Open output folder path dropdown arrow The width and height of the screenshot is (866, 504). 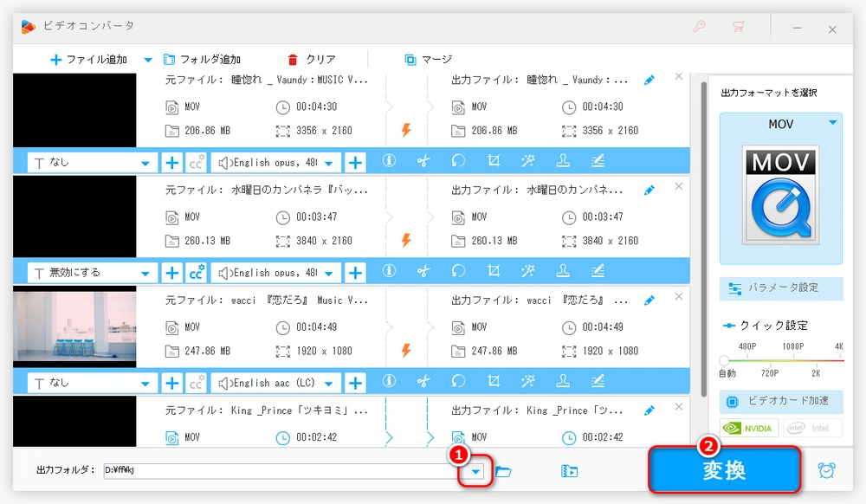(x=475, y=471)
